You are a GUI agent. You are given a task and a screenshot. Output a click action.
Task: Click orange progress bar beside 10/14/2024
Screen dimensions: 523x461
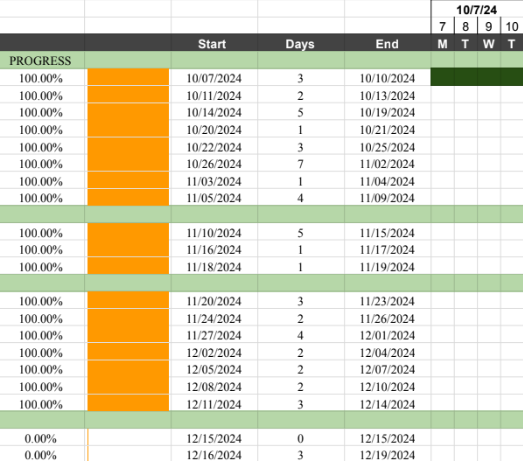pos(128,112)
